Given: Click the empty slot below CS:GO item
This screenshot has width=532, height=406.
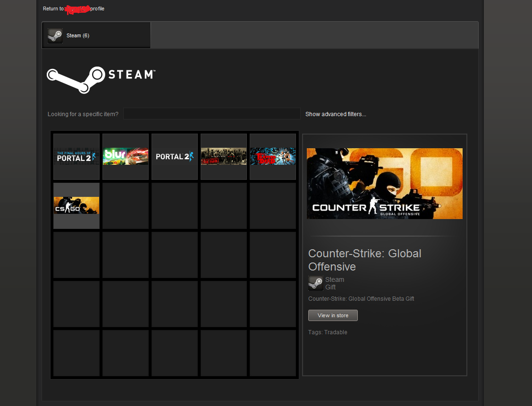Looking at the screenshot, I should [76, 255].
